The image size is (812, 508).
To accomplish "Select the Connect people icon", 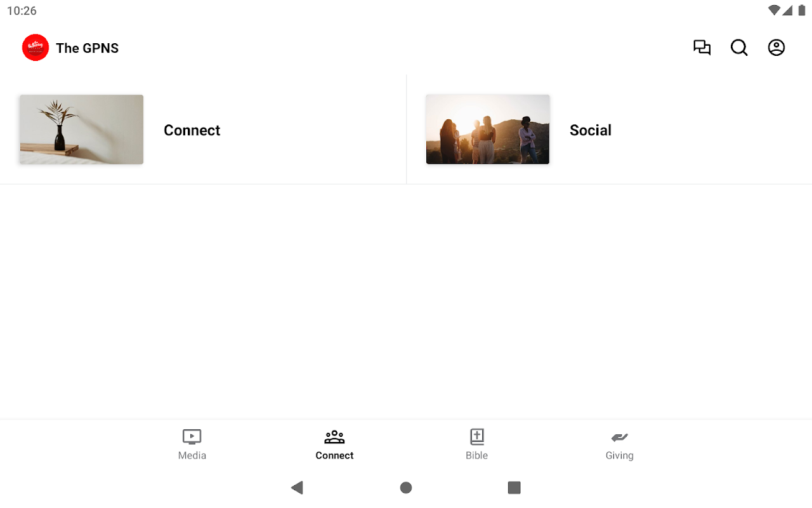I will point(334,437).
